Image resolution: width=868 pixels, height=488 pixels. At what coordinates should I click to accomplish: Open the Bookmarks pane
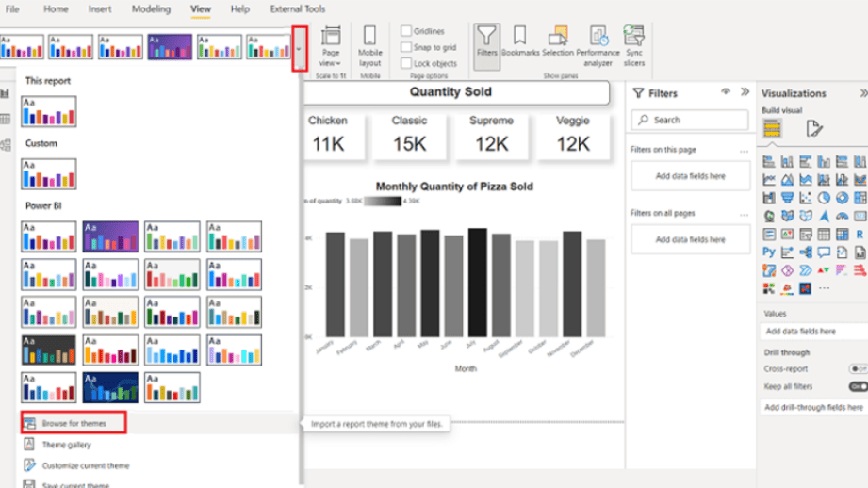pyautogui.click(x=519, y=42)
